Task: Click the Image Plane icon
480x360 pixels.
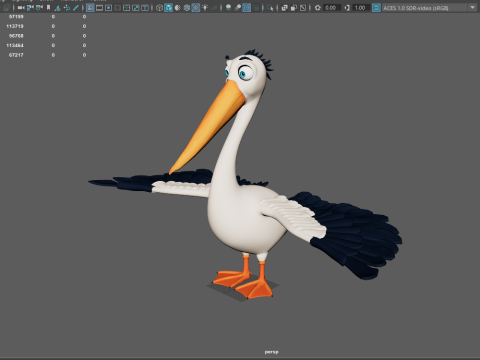Action: pyautogui.click(x=57, y=7)
